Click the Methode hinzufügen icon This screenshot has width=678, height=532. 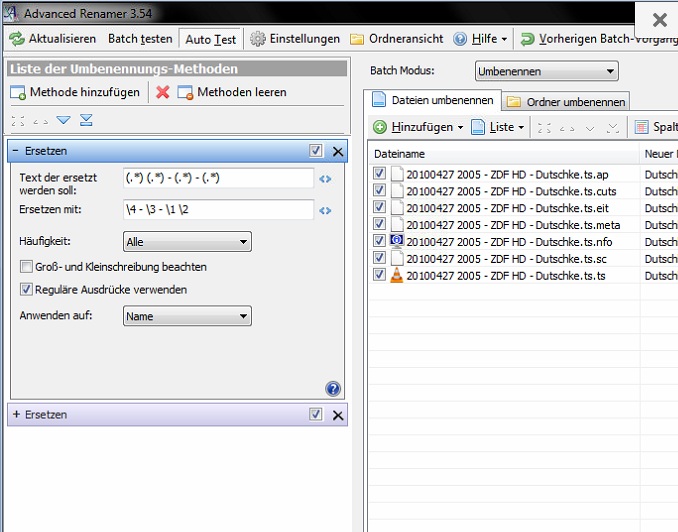tap(18, 93)
